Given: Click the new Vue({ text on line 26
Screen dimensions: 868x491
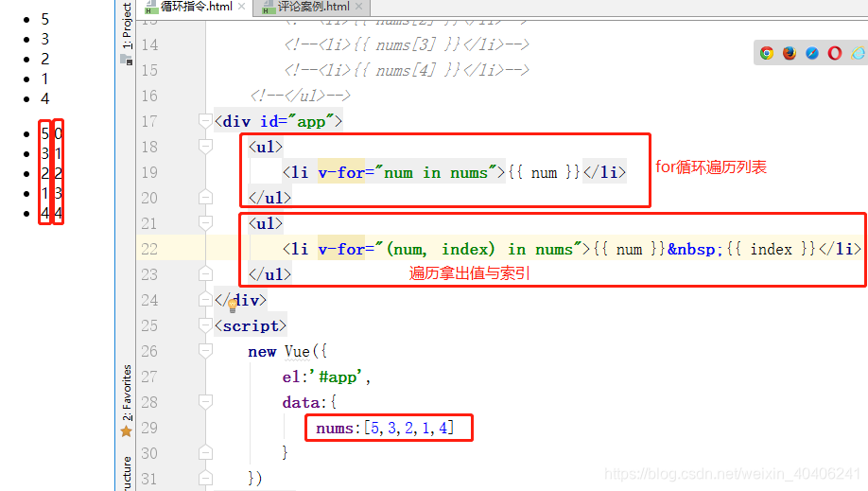Looking at the screenshot, I should [287, 351].
